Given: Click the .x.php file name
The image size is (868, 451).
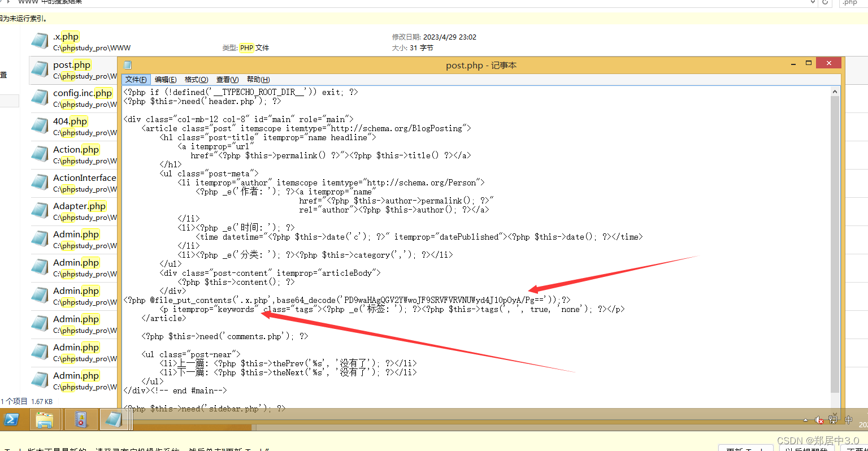Looking at the screenshot, I should coord(66,37).
